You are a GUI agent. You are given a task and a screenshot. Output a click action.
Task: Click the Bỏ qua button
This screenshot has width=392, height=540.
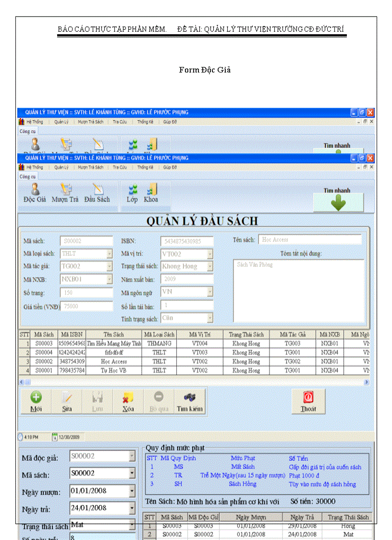click(159, 401)
